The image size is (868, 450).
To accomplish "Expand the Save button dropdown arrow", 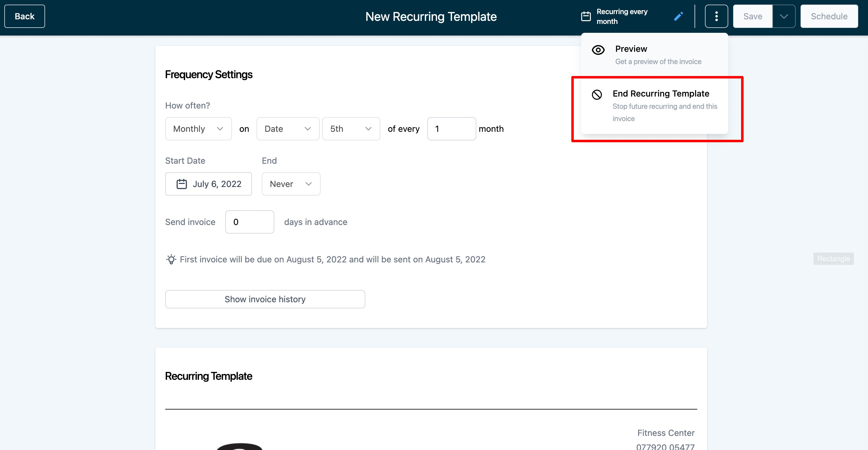I will 784,16.
